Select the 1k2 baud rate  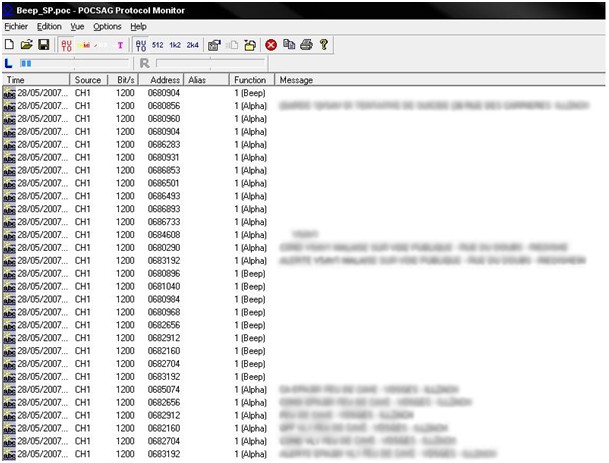pos(175,45)
